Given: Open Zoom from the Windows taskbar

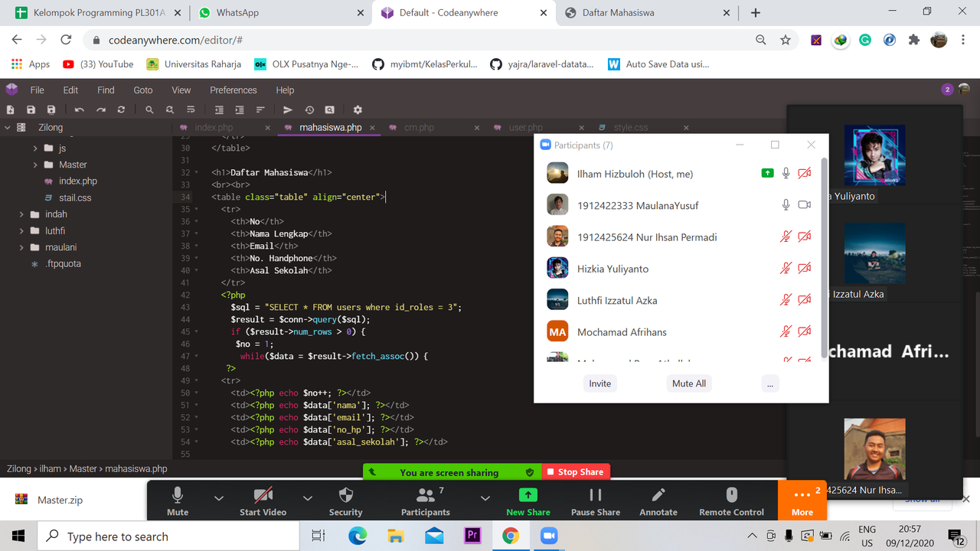Looking at the screenshot, I should [x=548, y=536].
